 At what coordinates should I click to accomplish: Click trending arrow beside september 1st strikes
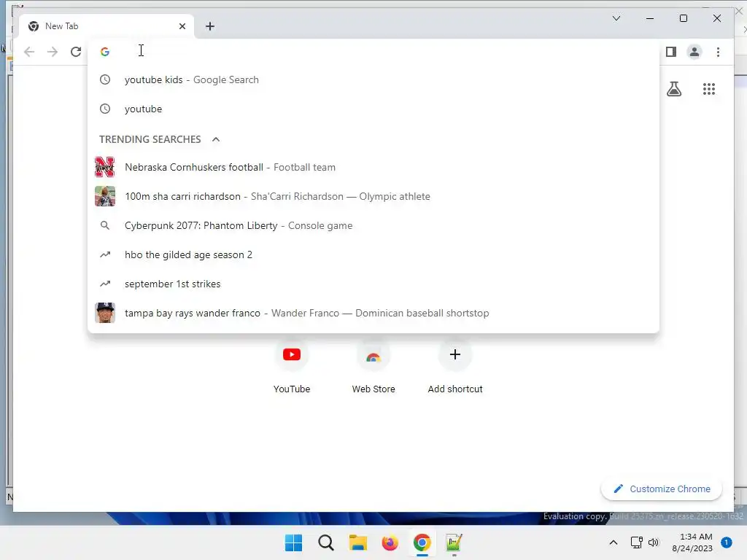point(105,284)
